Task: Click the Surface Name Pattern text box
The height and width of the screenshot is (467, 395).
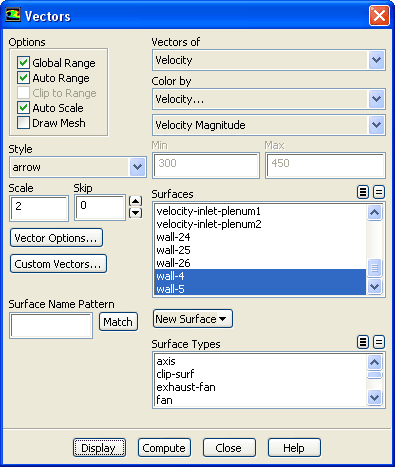Action: click(x=51, y=325)
